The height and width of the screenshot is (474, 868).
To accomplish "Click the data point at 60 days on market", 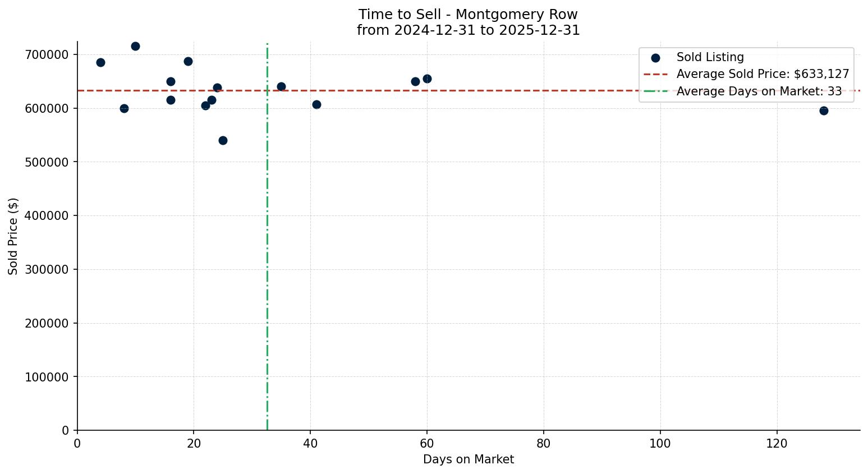I will pyautogui.click(x=427, y=79).
